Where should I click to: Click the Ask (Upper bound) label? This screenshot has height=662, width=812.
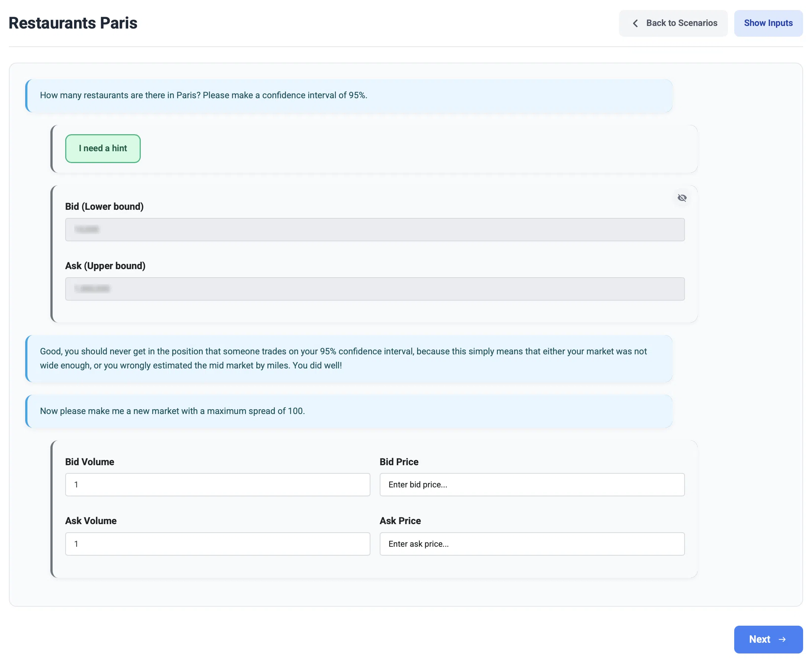click(x=105, y=266)
